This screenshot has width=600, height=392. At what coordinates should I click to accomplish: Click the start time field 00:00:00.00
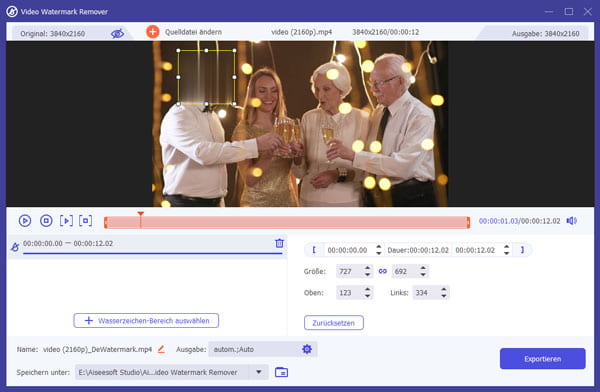348,250
